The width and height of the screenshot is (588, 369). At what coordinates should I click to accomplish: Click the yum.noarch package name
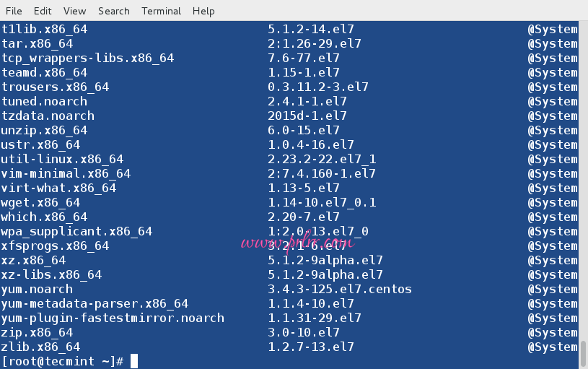[37, 289]
